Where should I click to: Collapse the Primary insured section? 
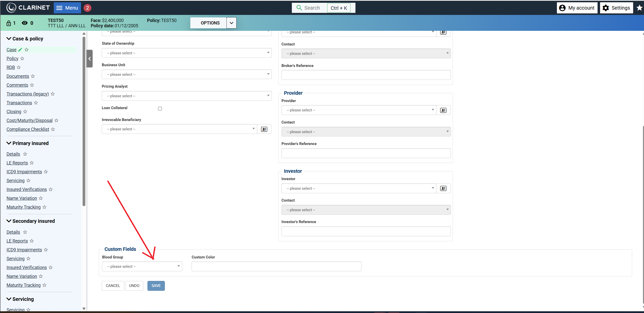9,143
